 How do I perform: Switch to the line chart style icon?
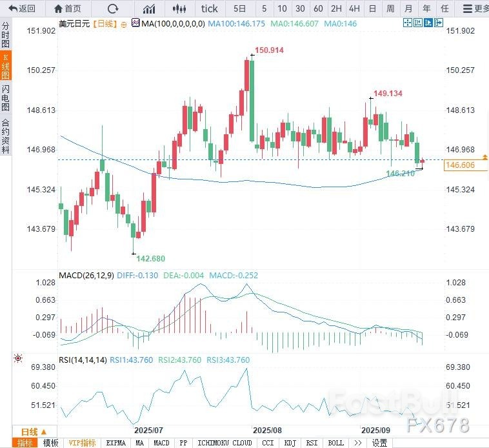149,8
